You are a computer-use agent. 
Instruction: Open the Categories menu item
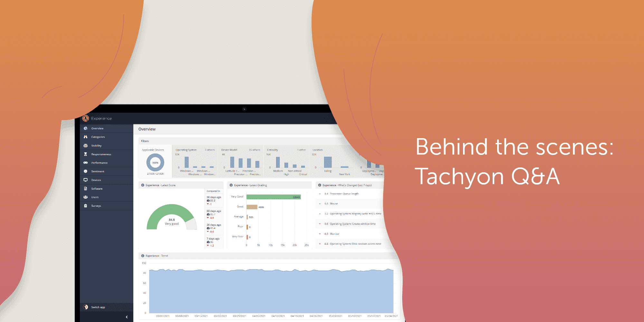107,137
